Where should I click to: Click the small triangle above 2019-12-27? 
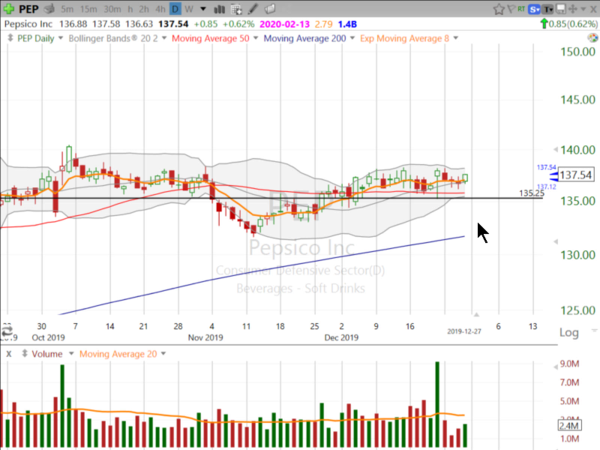point(476,315)
